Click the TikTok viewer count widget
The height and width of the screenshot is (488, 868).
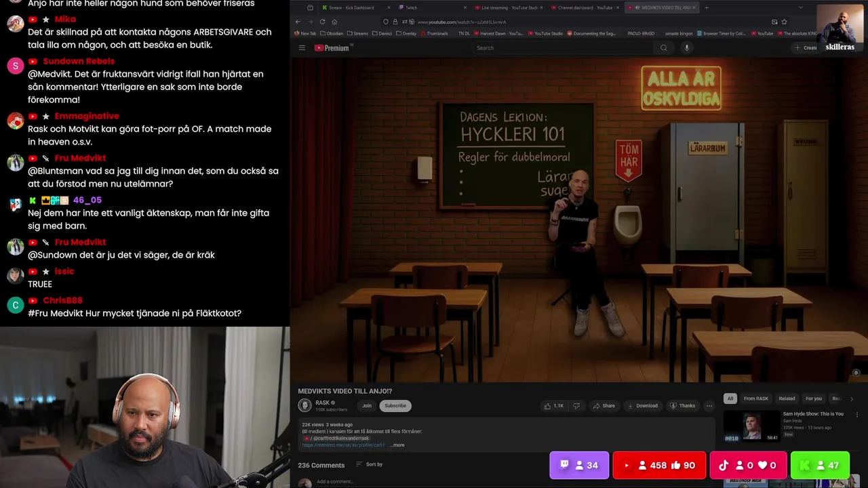[x=748, y=465]
